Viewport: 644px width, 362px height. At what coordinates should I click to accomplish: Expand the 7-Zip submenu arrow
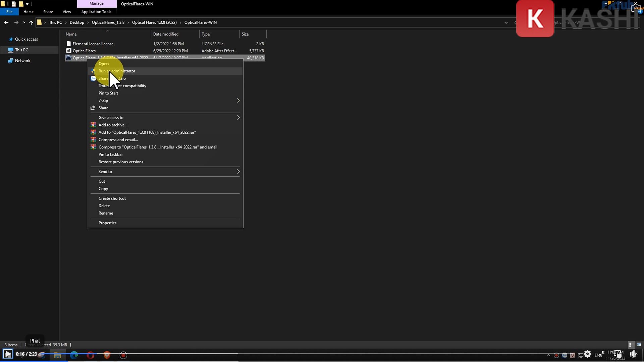pyautogui.click(x=238, y=101)
